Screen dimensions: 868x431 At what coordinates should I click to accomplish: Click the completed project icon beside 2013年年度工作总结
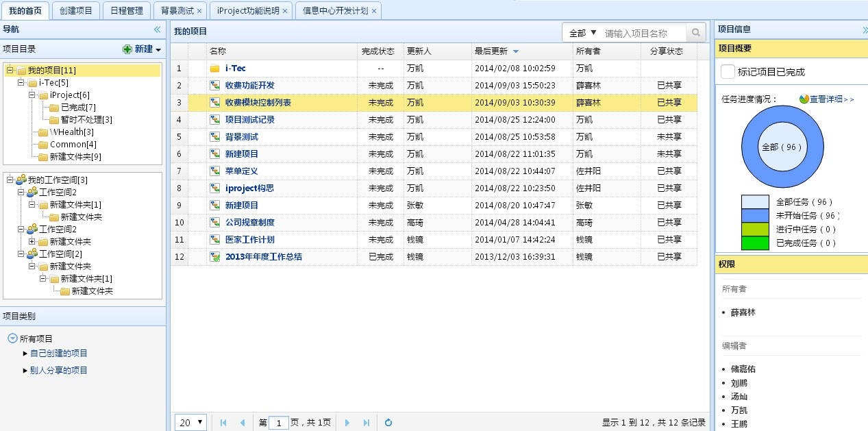pos(215,257)
